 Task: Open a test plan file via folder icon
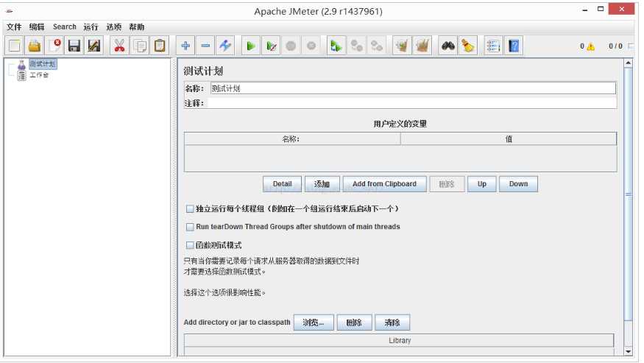pos(35,46)
